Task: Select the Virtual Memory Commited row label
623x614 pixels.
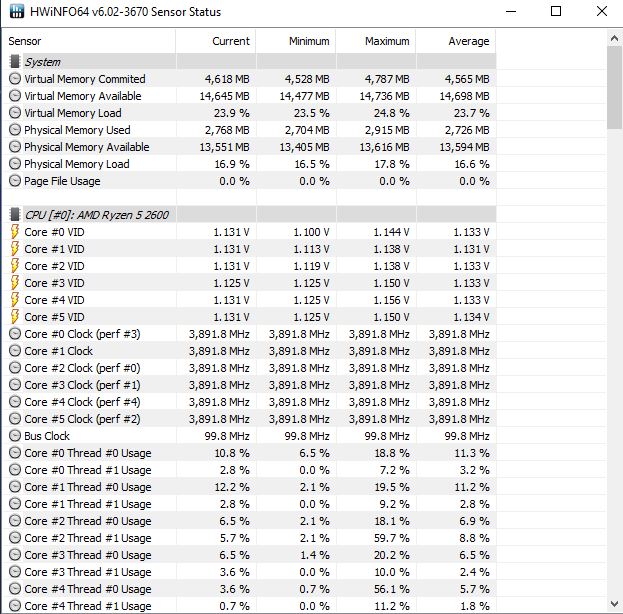Action: click(x=85, y=79)
